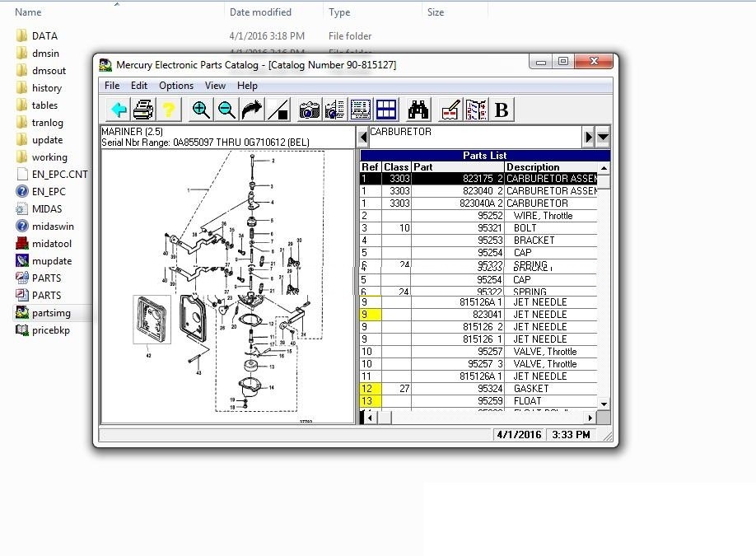
Task: Click the back arrow toolbar icon
Action: (x=118, y=110)
